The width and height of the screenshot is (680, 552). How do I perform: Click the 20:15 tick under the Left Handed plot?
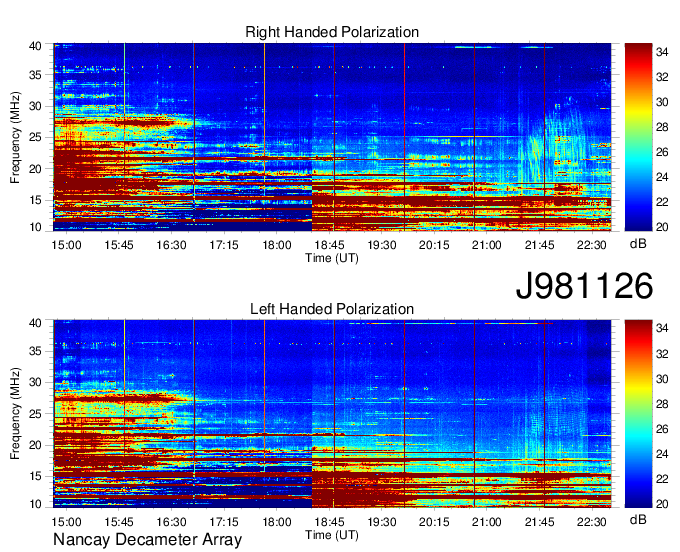[434, 522]
